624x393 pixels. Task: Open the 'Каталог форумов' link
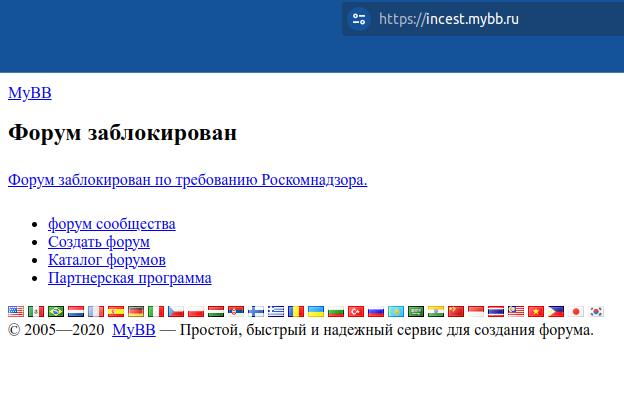pos(107,260)
